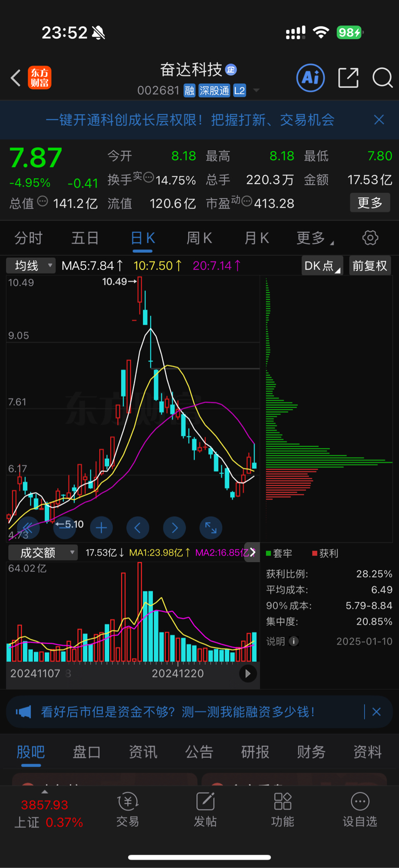Viewport: 399px width, 868px height.
Task: Switch to 周K chart tab
Action: coord(199,239)
